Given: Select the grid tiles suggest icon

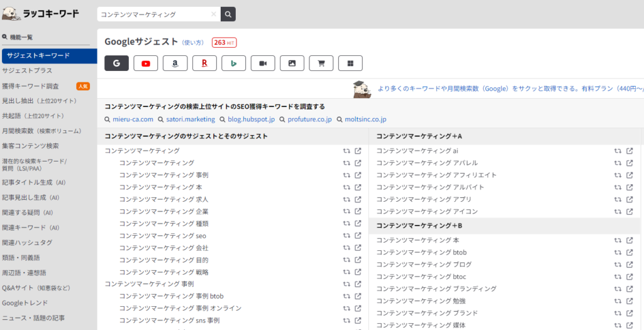Looking at the screenshot, I should coord(350,63).
